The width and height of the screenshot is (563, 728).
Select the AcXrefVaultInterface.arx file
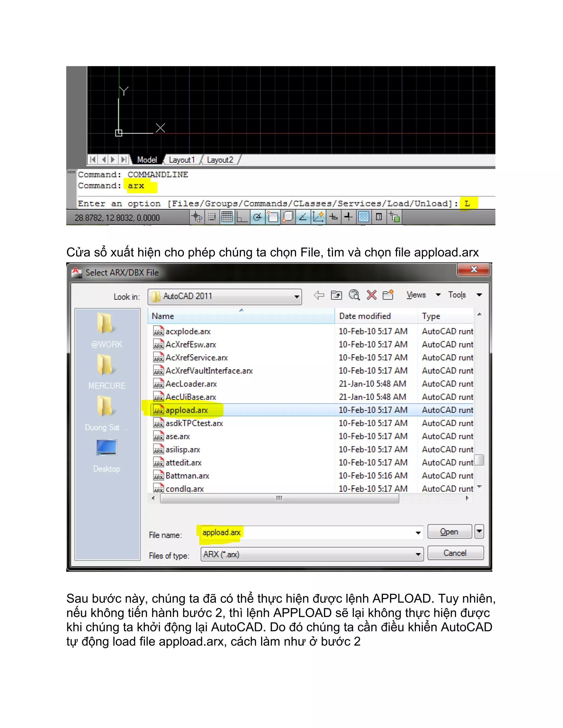[x=311, y=371]
